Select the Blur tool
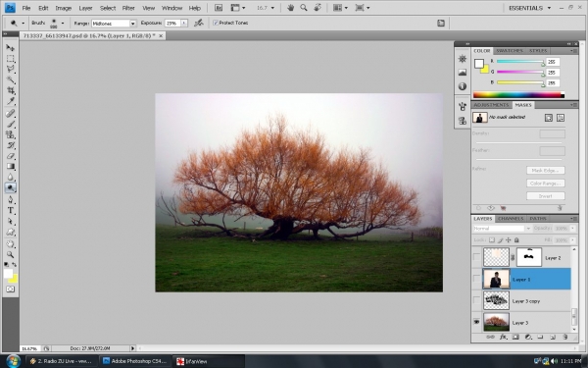The height and width of the screenshot is (368, 588). pyautogui.click(x=10, y=178)
